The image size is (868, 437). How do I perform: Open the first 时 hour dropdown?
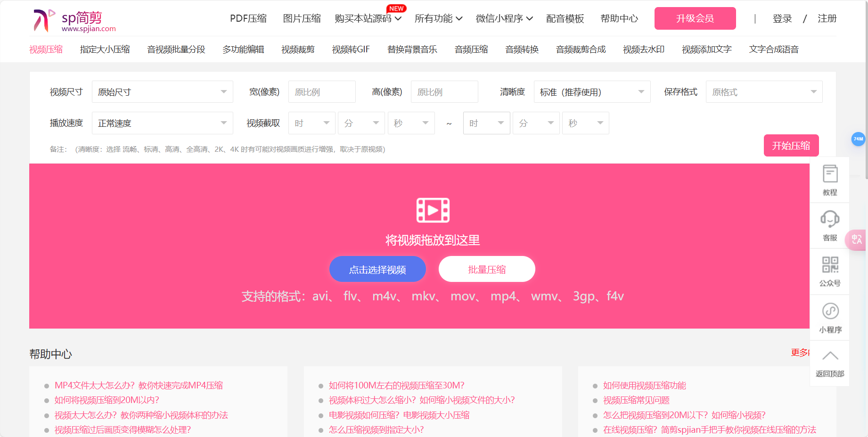pyautogui.click(x=311, y=123)
